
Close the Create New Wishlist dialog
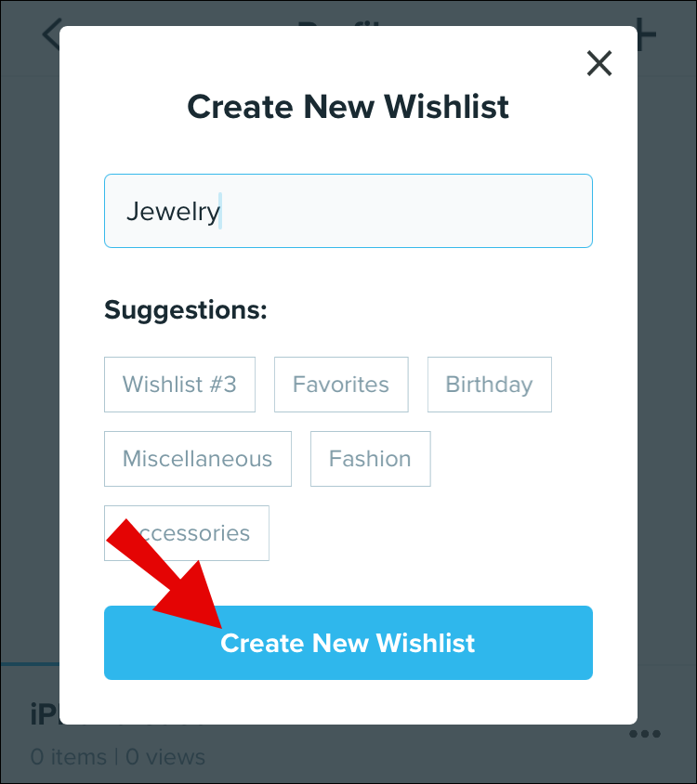point(599,63)
